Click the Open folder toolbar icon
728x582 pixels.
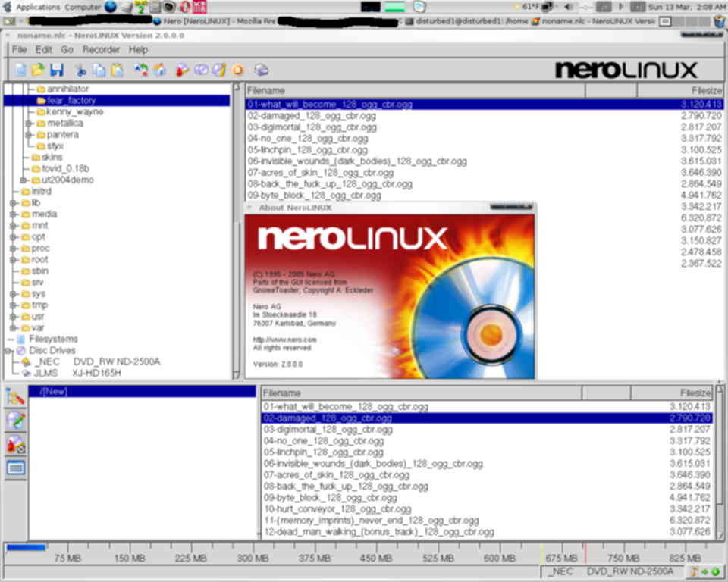click(x=39, y=70)
